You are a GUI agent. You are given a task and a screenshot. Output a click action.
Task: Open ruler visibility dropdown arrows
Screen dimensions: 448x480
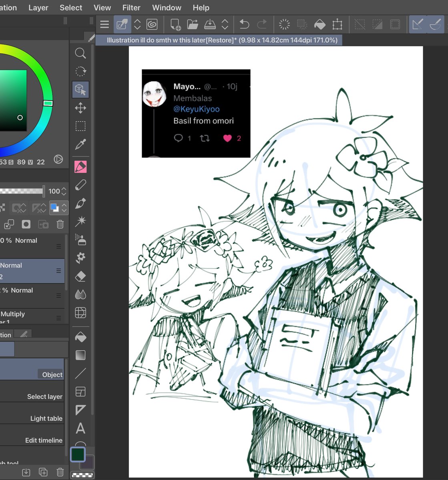click(x=44, y=208)
